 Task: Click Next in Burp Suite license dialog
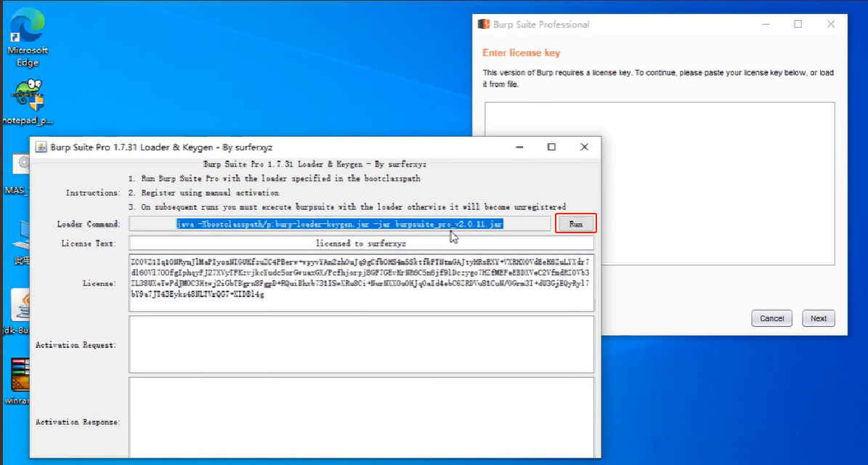point(818,318)
